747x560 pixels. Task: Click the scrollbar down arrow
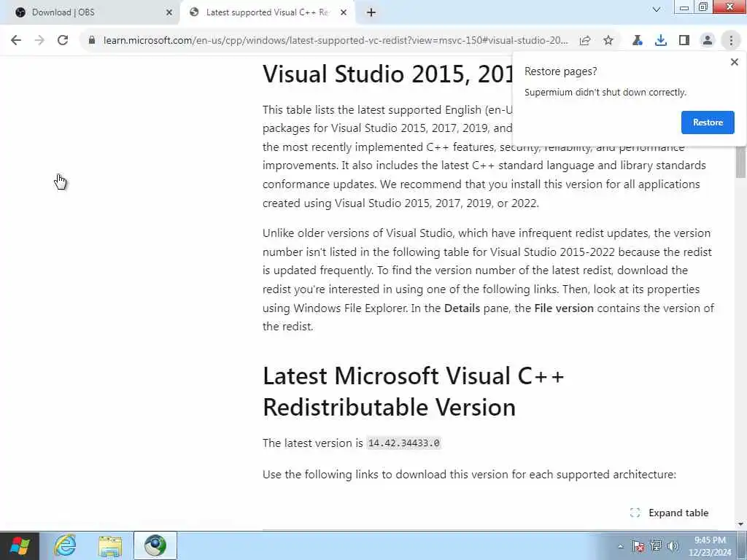pyautogui.click(x=740, y=524)
